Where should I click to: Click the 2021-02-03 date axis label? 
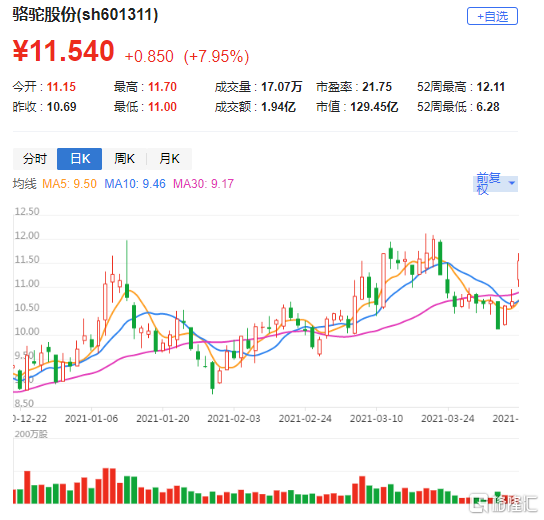pyautogui.click(x=234, y=419)
